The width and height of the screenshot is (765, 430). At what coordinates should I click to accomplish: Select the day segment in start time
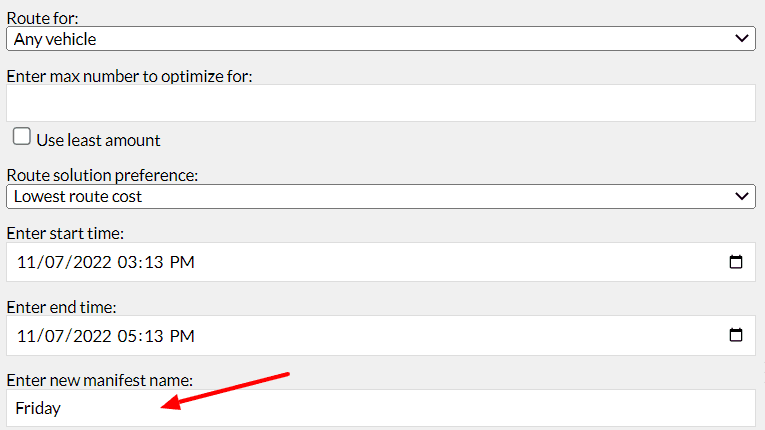pyautogui.click(x=52, y=263)
